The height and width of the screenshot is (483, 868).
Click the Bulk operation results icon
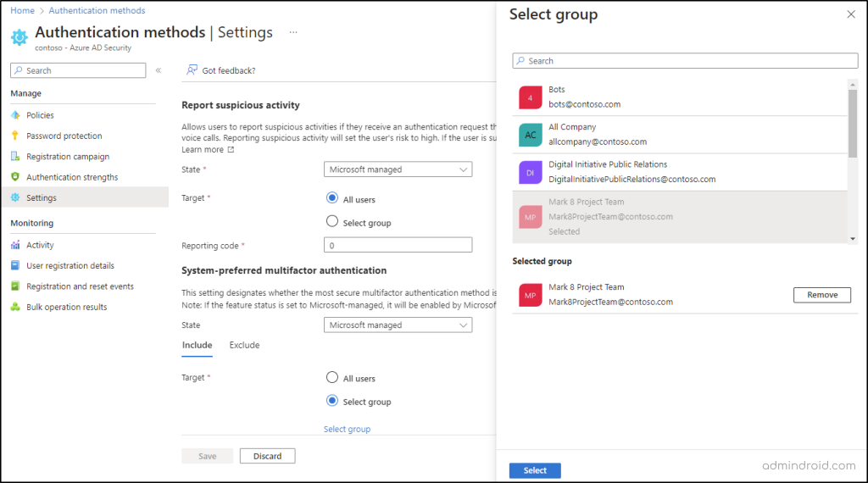(x=15, y=307)
